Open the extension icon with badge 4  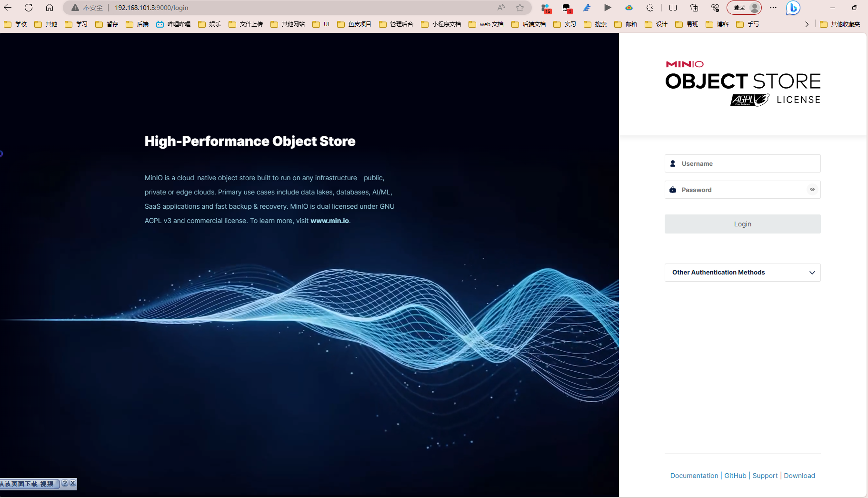point(567,8)
